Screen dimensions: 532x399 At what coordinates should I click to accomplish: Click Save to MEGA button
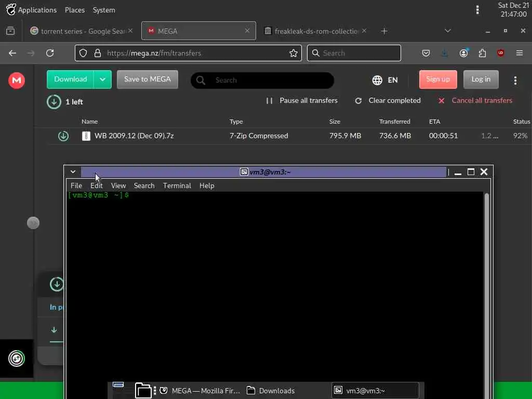tap(147, 79)
